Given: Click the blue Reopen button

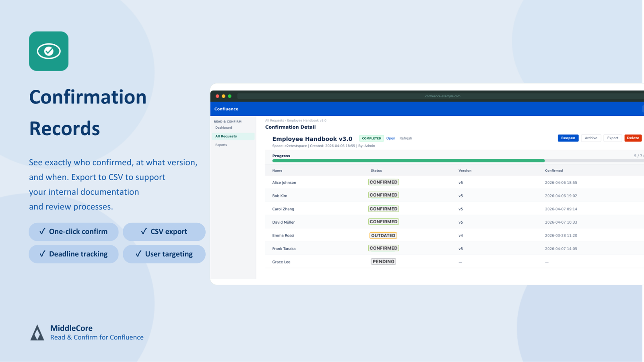Looking at the screenshot, I should pos(568,138).
